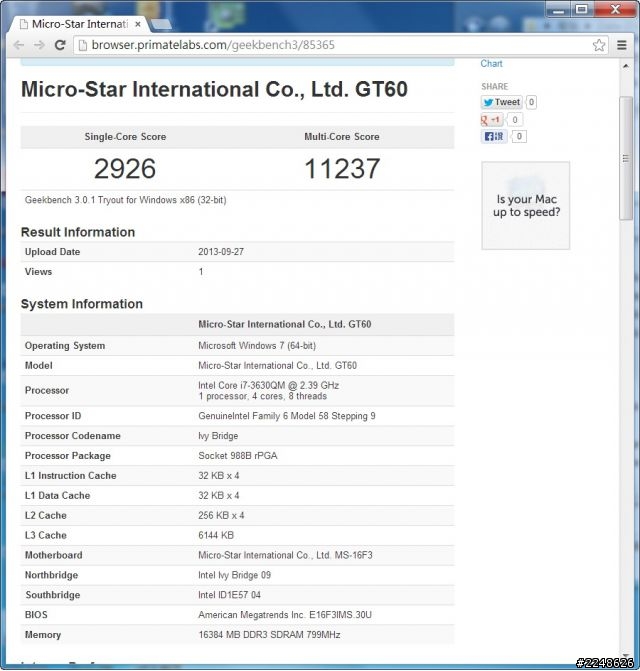640x671 pixels.
Task: Click 'Microsoft Windows 7 (64-bit)' value
Action: [x=257, y=346]
